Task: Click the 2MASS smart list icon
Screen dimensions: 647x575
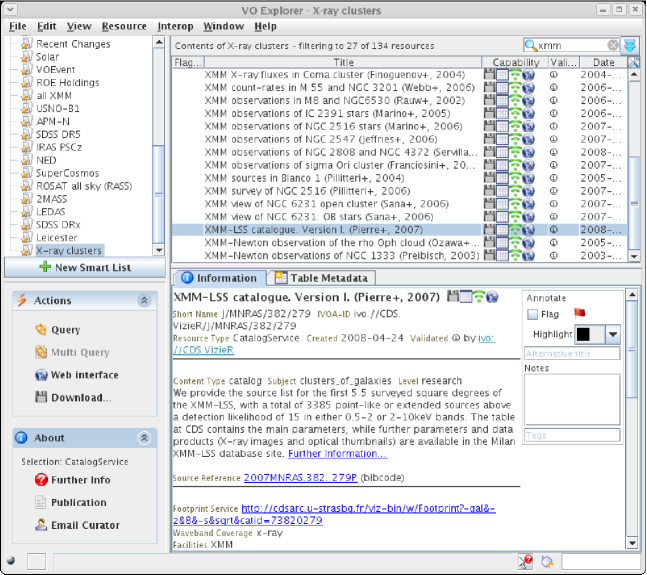Action: [x=27, y=199]
